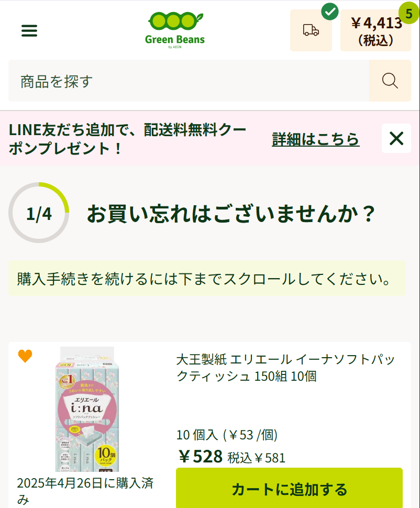This screenshot has width=420, height=508.
Task: Click the scroll-down instruction notice
Action: point(206,278)
